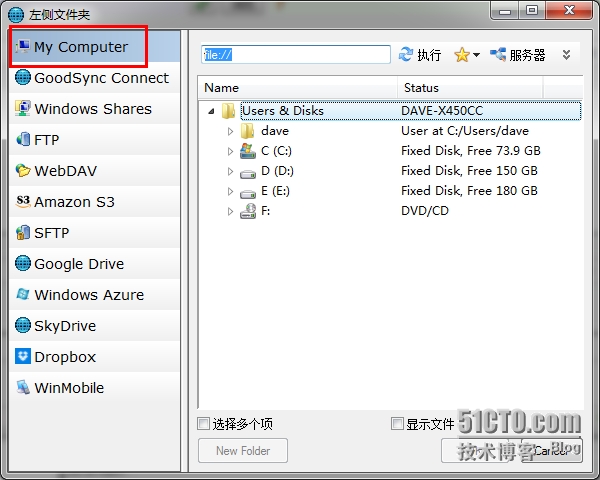The width and height of the screenshot is (600, 480).
Task: Click the New Folder button
Action: click(243, 451)
